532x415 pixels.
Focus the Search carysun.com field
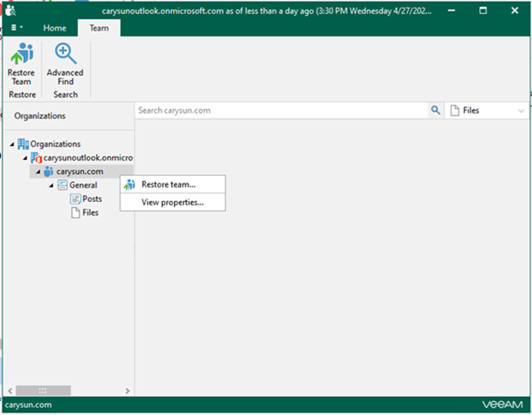click(x=282, y=110)
